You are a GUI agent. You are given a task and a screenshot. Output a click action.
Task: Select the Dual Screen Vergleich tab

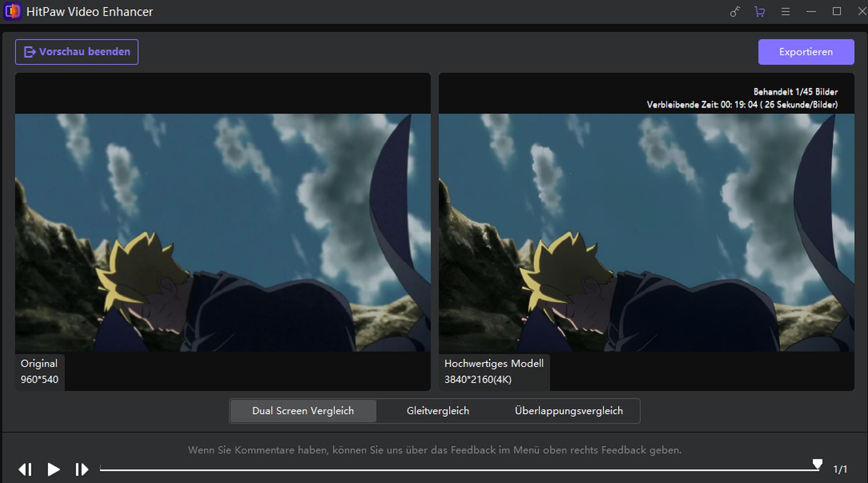[x=303, y=411]
